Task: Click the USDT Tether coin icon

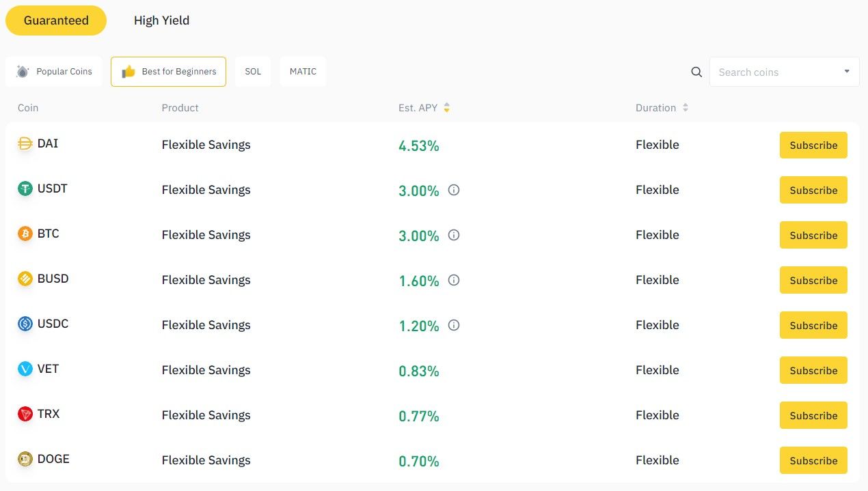Action: pyautogui.click(x=25, y=188)
